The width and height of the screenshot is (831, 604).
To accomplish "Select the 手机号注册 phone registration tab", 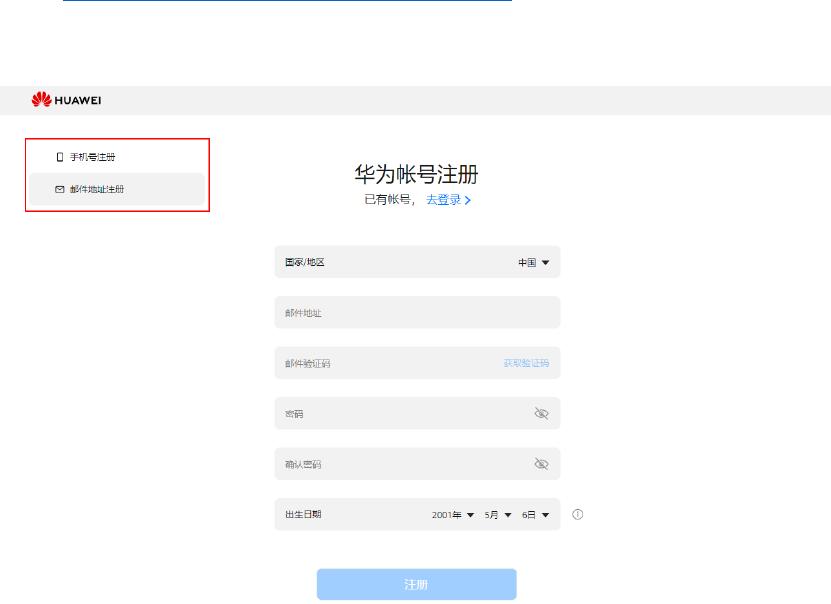I will (117, 157).
